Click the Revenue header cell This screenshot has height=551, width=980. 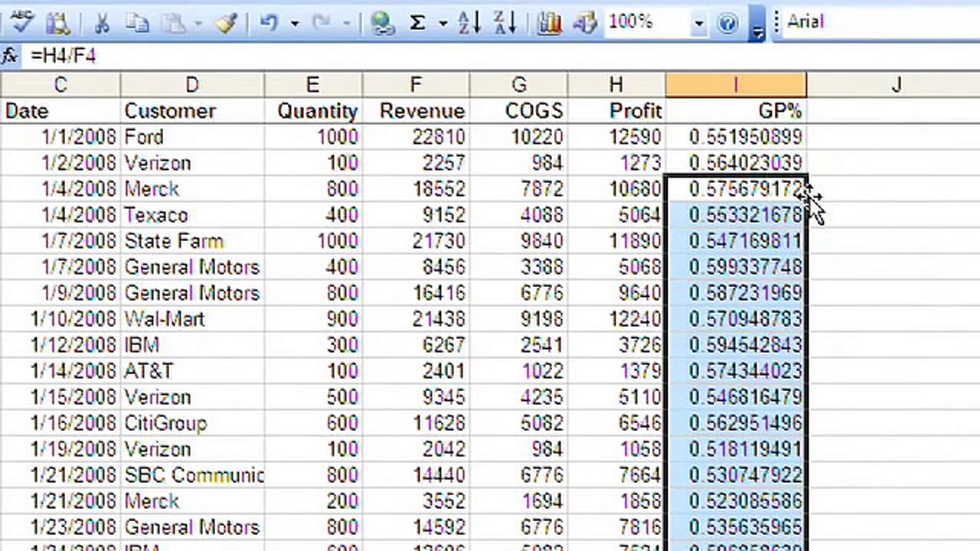(x=416, y=111)
